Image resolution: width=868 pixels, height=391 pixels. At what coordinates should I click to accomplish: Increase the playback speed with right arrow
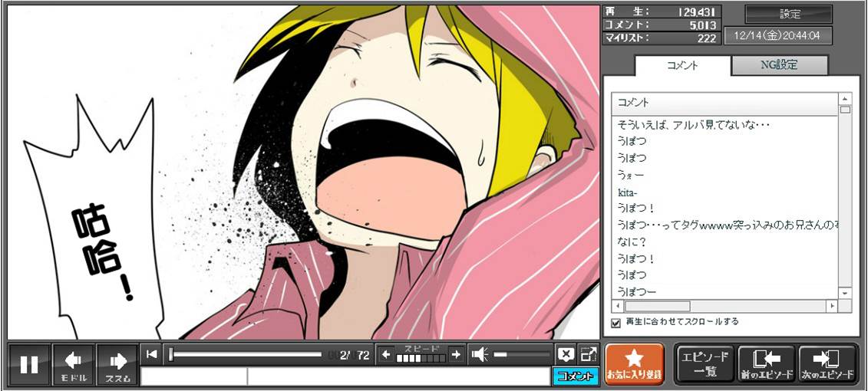(456, 354)
